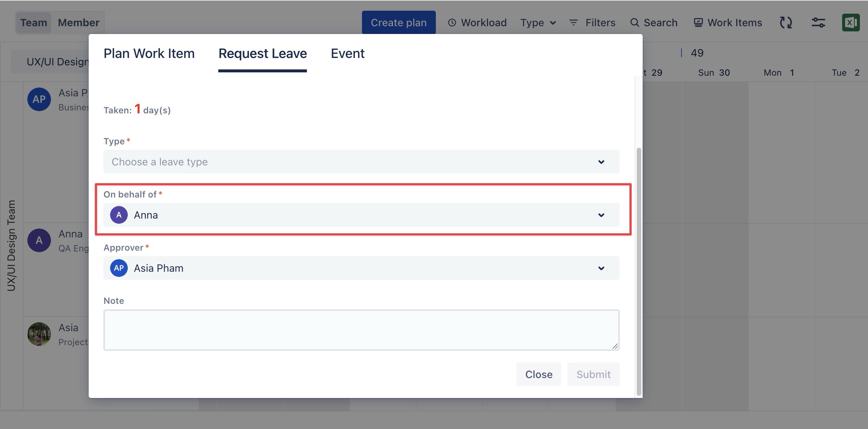
Task: Open the On behalf of dropdown
Action: tap(361, 215)
